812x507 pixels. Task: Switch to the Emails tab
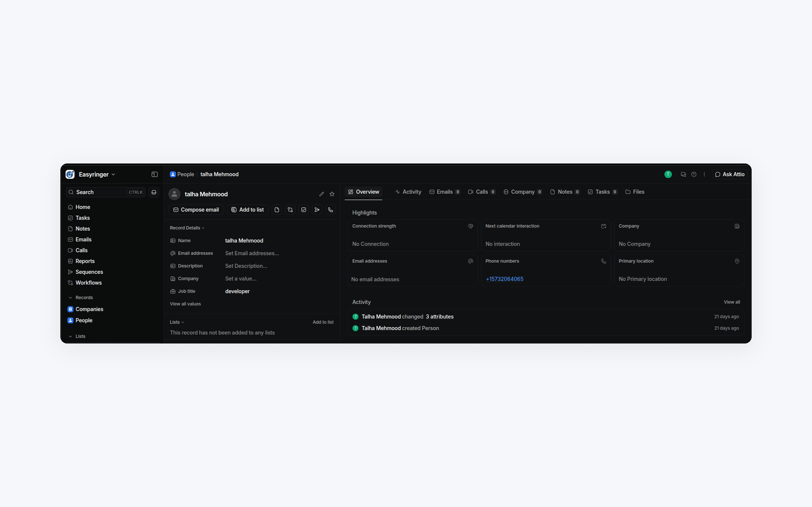(x=445, y=192)
